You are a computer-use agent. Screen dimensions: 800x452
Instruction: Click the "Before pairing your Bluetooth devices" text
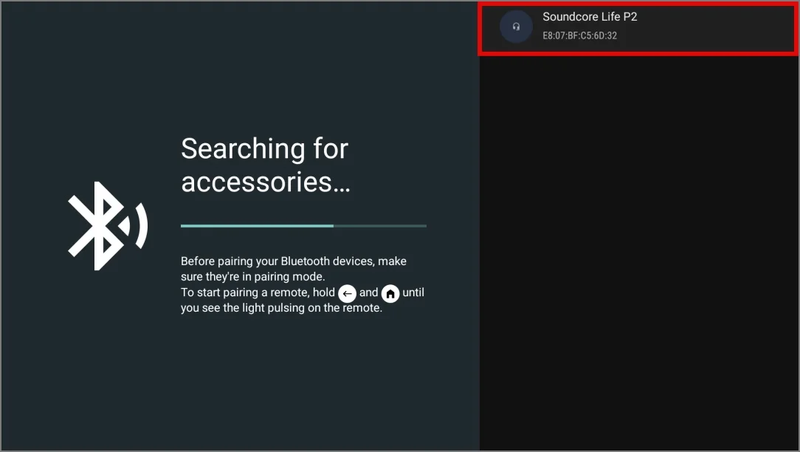tap(278, 261)
